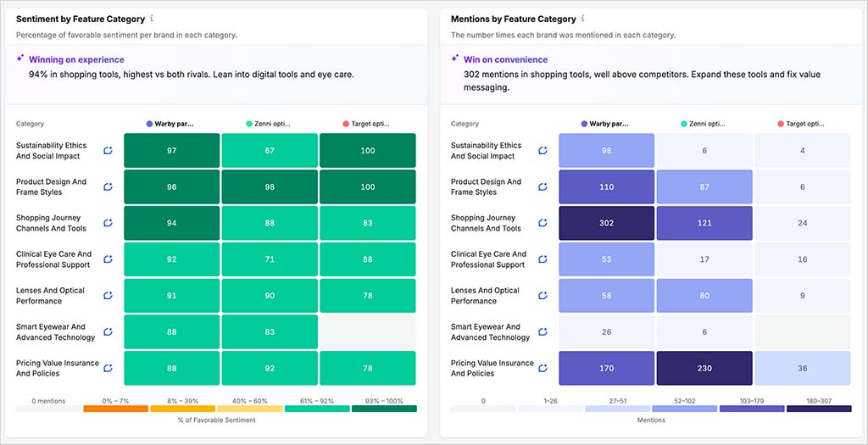This screenshot has width=868, height=445.
Task: Click Smart Eyewear row icon in Mentions panel
Action: [x=543, y=331]
